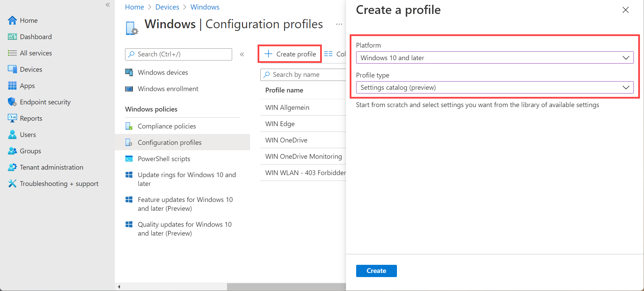Click the Devices icon in sidebar
The height and width of the screenshot is (291, 644).
12,69
